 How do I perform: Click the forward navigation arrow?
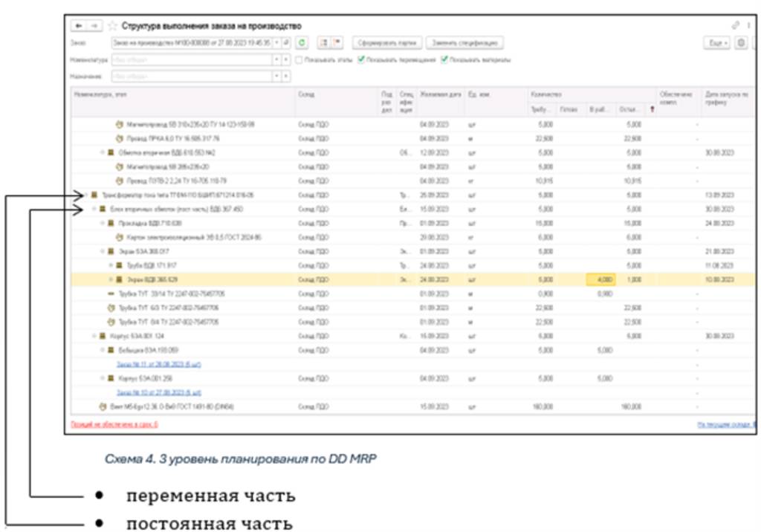point(94,26)
